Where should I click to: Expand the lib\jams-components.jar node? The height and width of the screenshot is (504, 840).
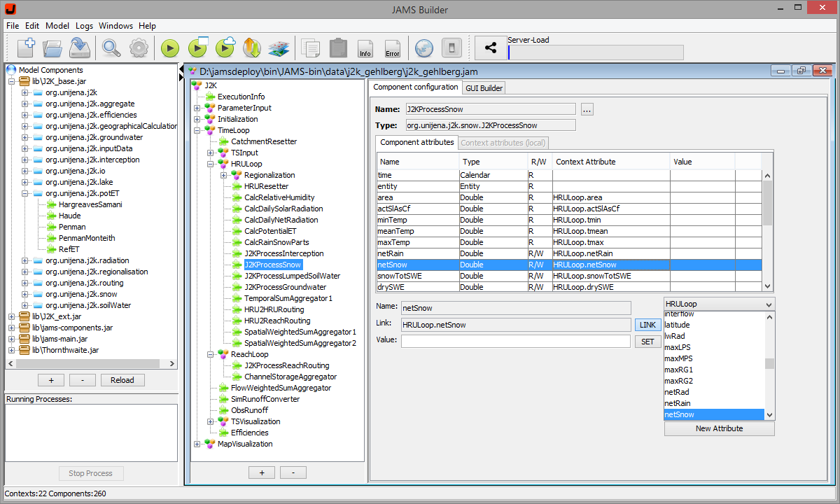(x=12, y=328)
